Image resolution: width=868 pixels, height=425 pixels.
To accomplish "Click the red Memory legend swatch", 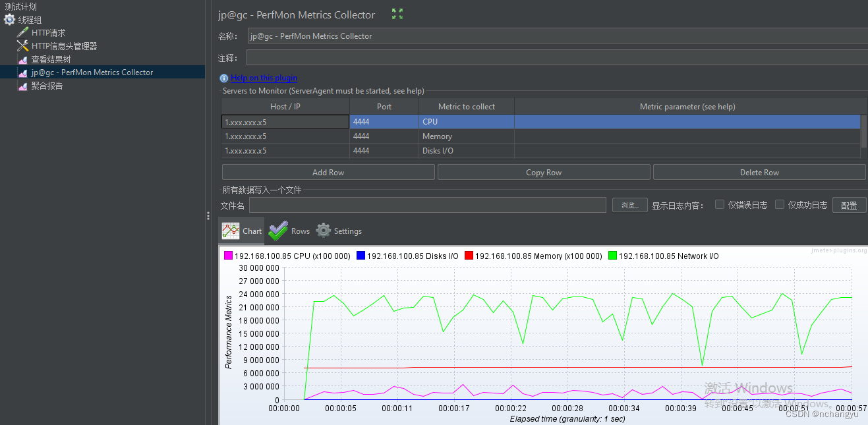I will tap(469, 256).
